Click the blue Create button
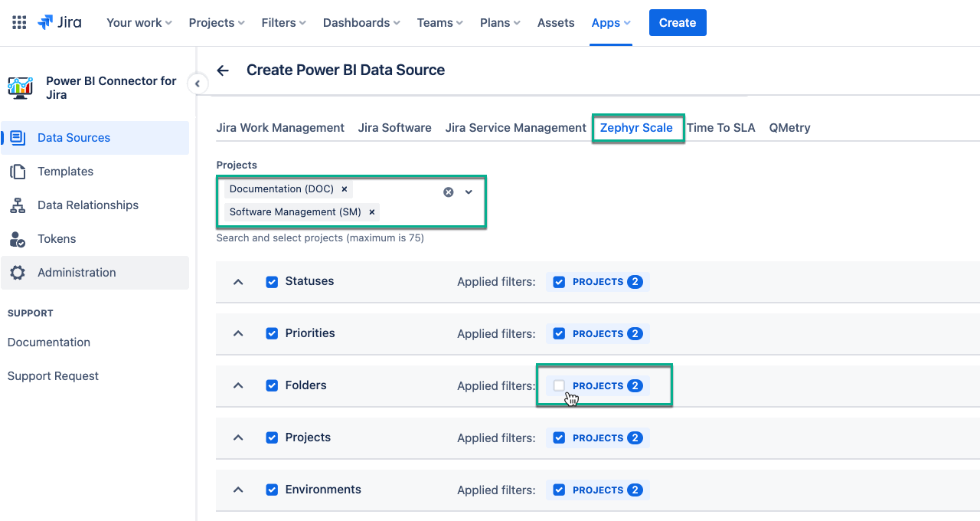The width and height of the screenshot is (980, 521). pos(677,23)
